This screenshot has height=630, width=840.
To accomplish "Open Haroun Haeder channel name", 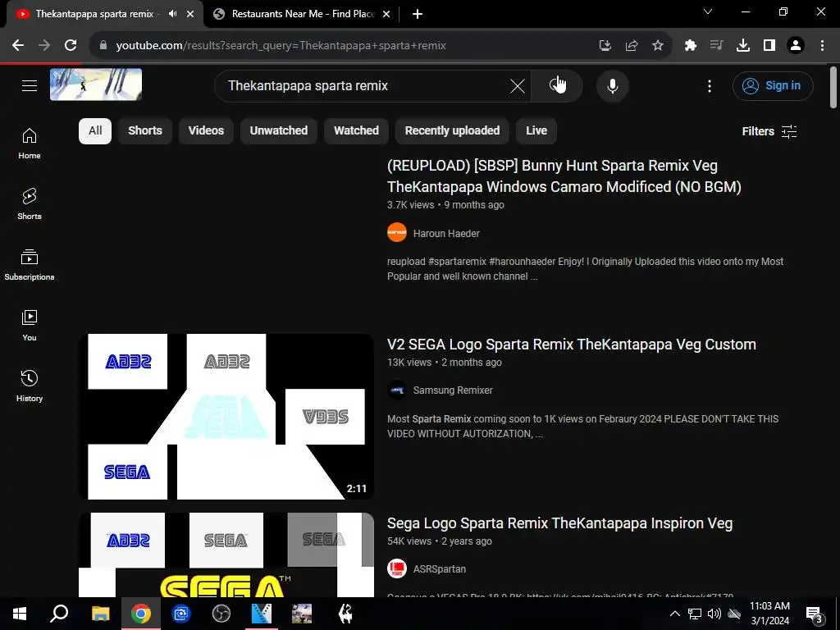I will (446, 234).
